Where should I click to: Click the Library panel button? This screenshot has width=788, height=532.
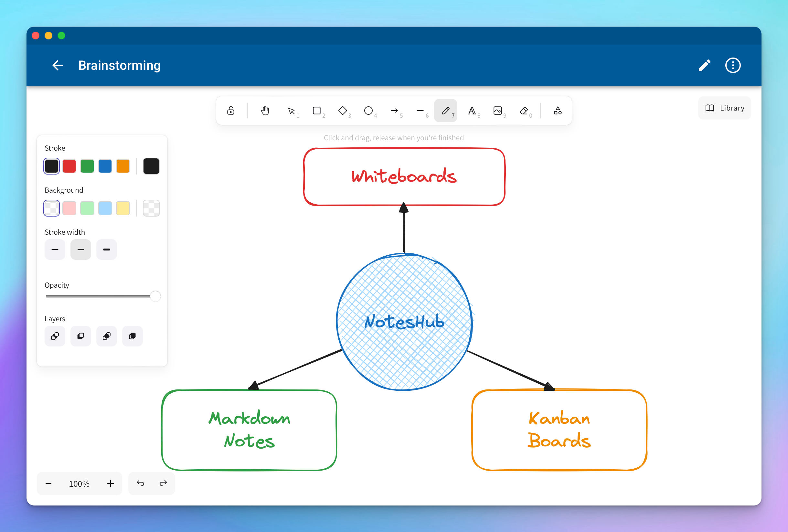point(724,108)
